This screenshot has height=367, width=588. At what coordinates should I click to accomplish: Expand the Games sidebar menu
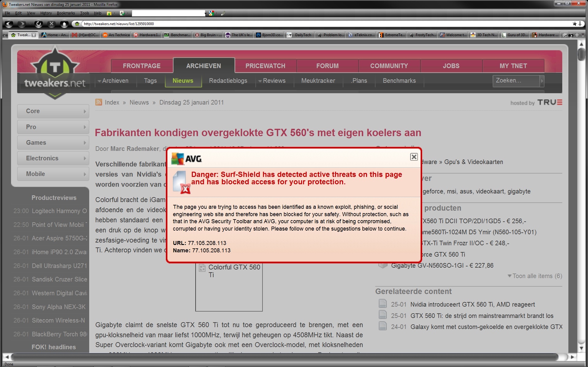click(53, 143)
